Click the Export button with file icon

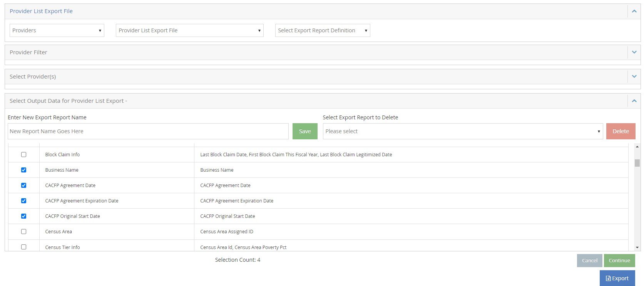pyautogui.click(x=617, y=278)
